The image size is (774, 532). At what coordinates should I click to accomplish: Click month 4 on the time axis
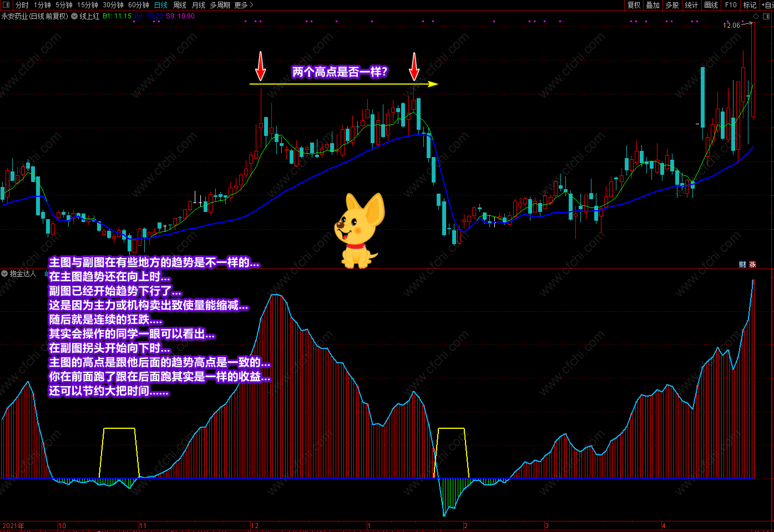[664, 525]
